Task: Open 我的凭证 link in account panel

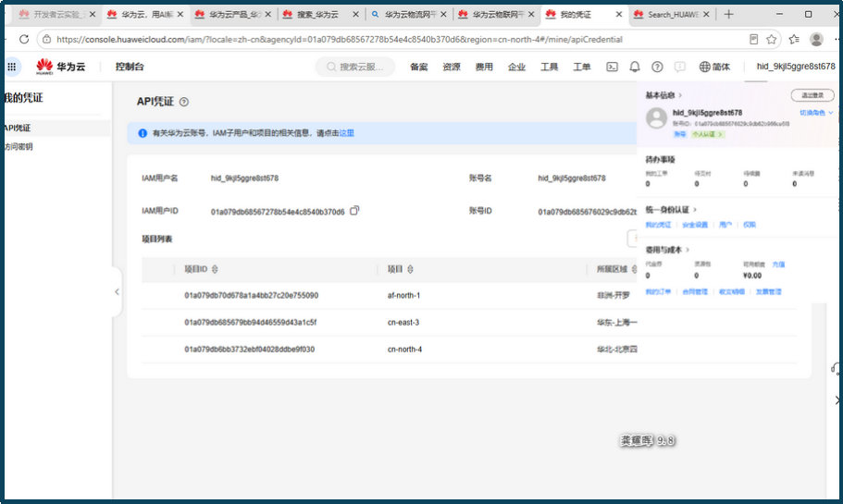Action: (x=658, y=225)
